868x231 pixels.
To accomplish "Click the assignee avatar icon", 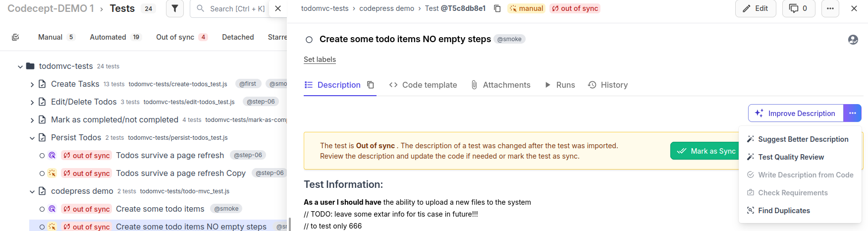I will [x=853, y=40].
